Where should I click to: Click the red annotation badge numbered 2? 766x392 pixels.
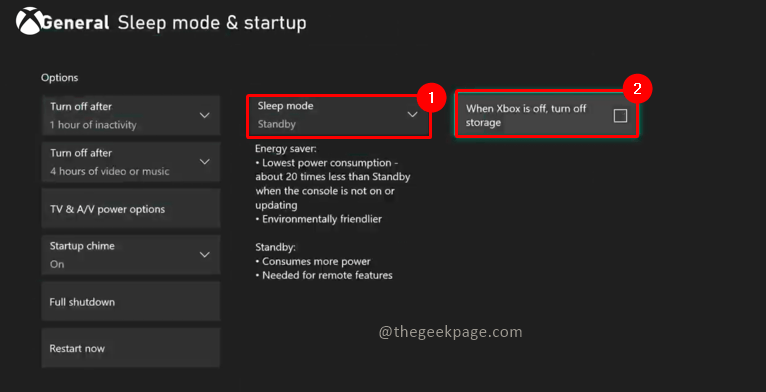(637, 89)
